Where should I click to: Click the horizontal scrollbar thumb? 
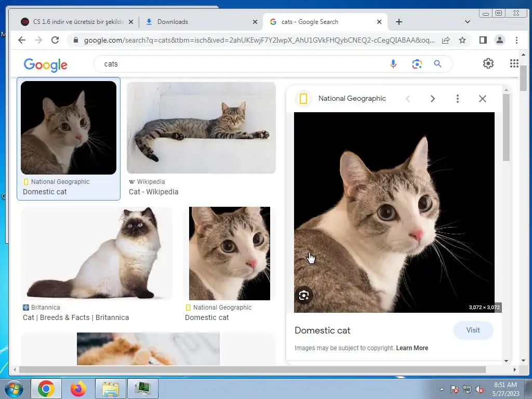(x=252, y=369)
